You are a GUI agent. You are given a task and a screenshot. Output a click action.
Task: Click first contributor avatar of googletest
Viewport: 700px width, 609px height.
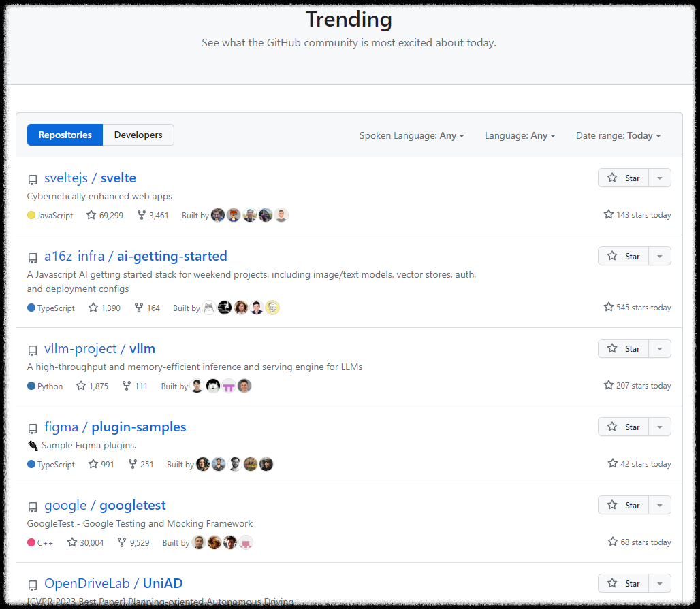pos(199,542)
